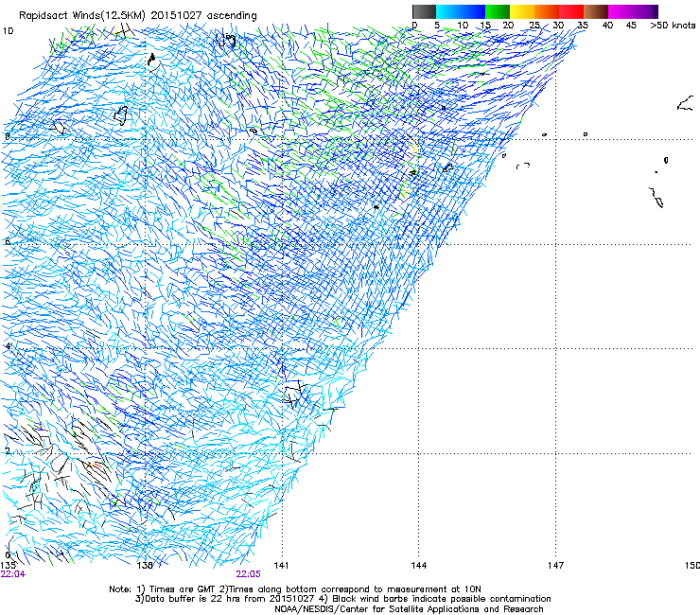Click the purple "22:05" time label
Screen dimensions: 700x615
pos(248,574)
